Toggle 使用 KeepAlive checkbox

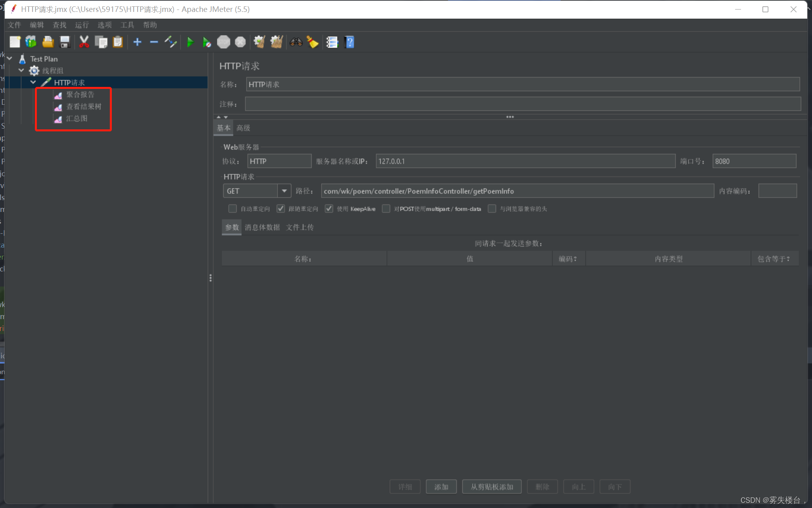[329, 209]
